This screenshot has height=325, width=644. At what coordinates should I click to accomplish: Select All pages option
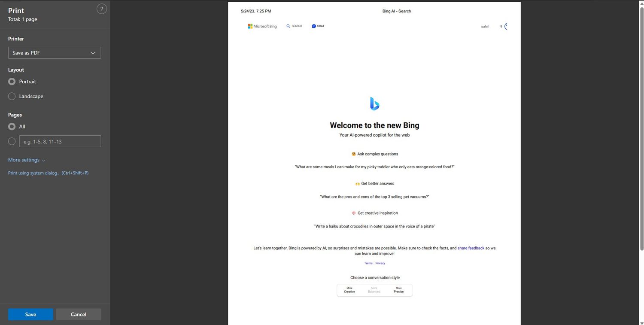12,127
